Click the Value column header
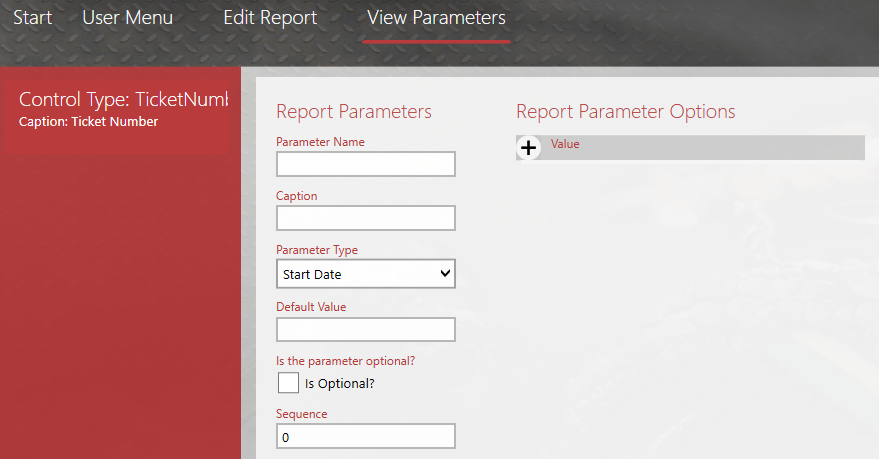Image resolution: width=879 pixels, height=459 pixels. click(565, 144)
